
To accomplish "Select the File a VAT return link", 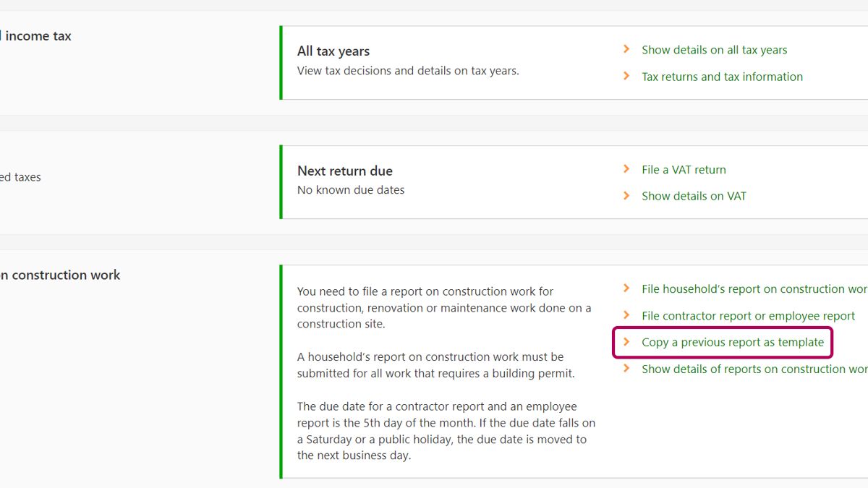I will coord(684,170).
